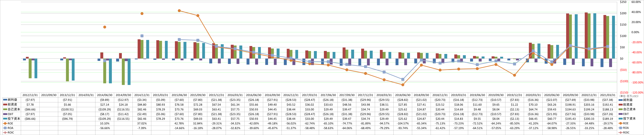The height and width of the screenshot is (135, 644).
Task: Select the 2018/06/30 date column header
Action: pyautogui.click(x=402, y=95)
